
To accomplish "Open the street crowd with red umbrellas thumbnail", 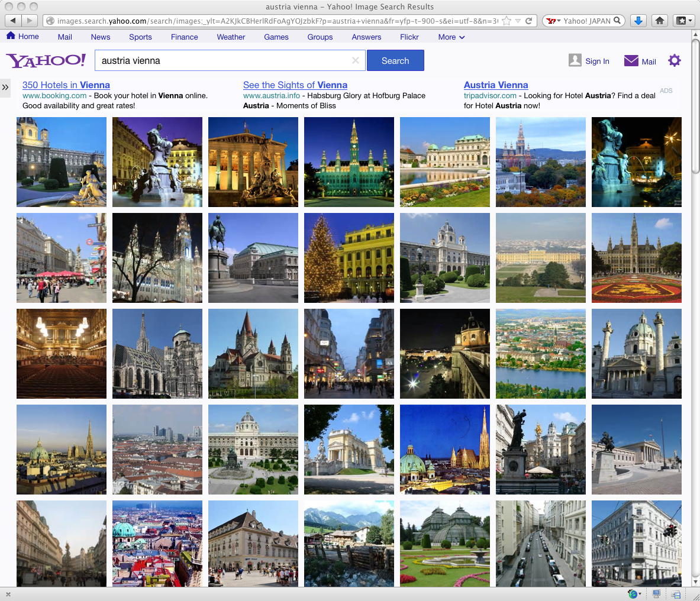I will coord(62,258).
